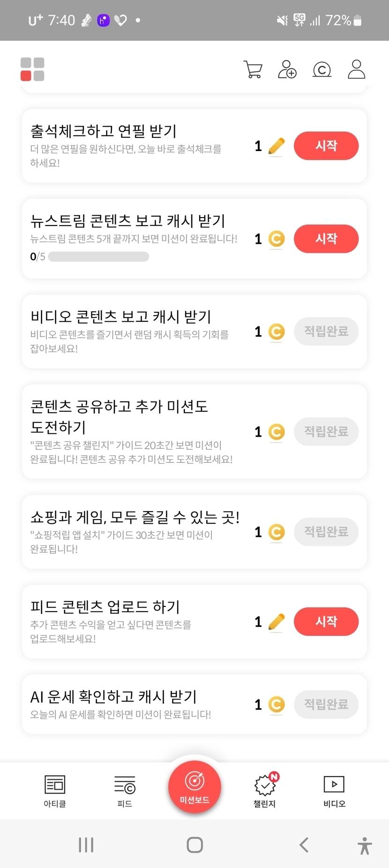This screenshot has height=868, width=389.
Task: Start the 피드 콘텐츠 업로드 하기 mission
Action: [x=326, y=621]
